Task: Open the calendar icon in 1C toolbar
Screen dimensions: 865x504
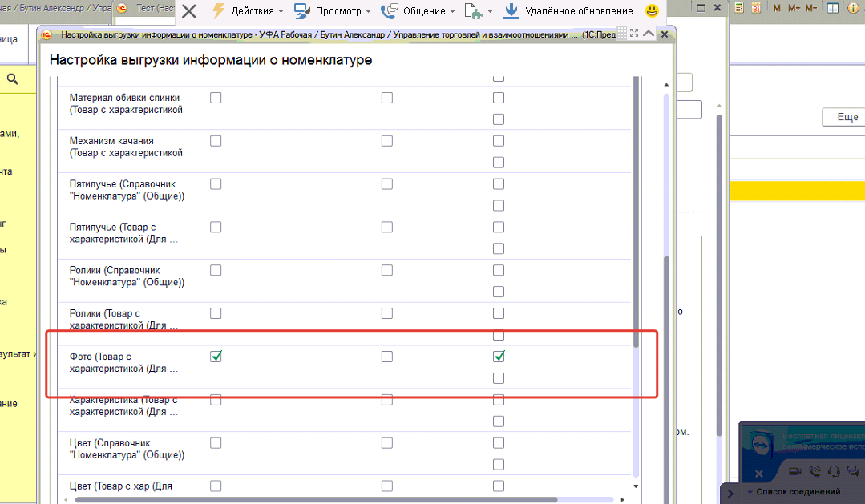Action: pyautogui.click(x=757, y=8)
